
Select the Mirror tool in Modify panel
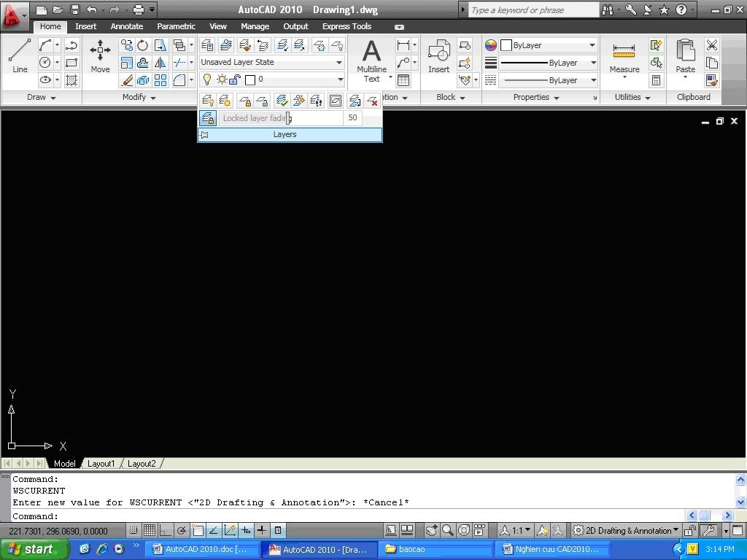point(160,63)
